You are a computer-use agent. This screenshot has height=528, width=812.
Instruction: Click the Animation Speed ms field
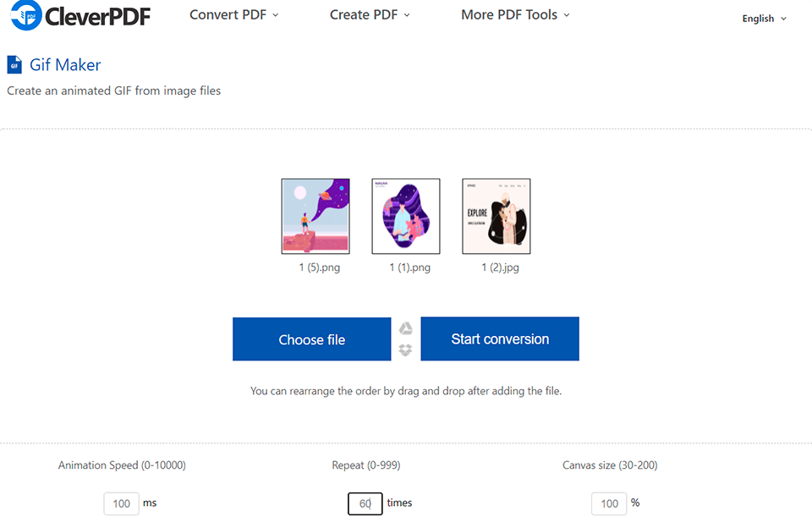click(121, 503)
